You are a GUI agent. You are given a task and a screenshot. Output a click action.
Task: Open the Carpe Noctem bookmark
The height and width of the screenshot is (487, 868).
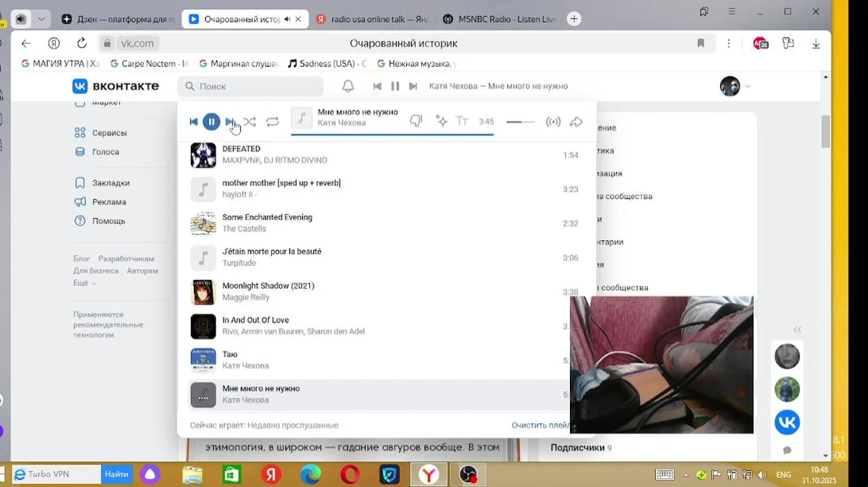[x=149, y=64]
